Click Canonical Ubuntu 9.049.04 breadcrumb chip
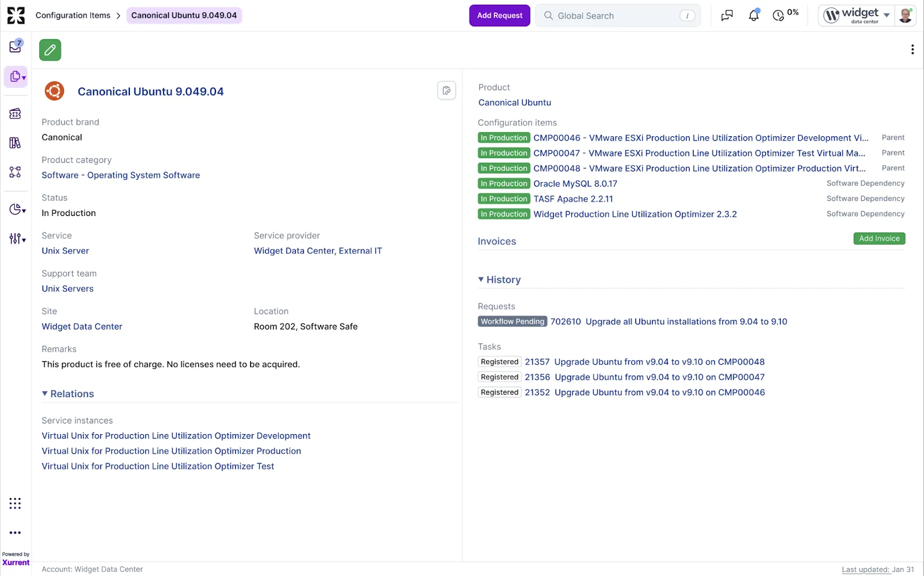 (x=184, y=16)
